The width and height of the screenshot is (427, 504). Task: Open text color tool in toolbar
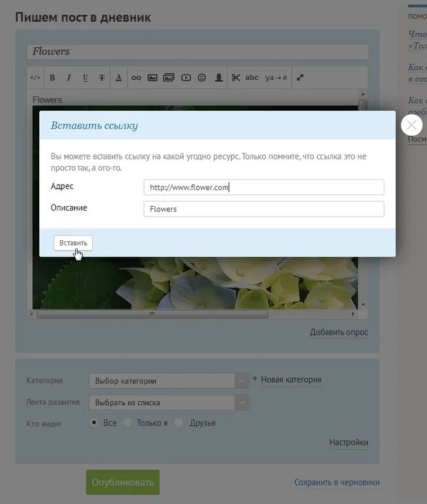point(118,77)
